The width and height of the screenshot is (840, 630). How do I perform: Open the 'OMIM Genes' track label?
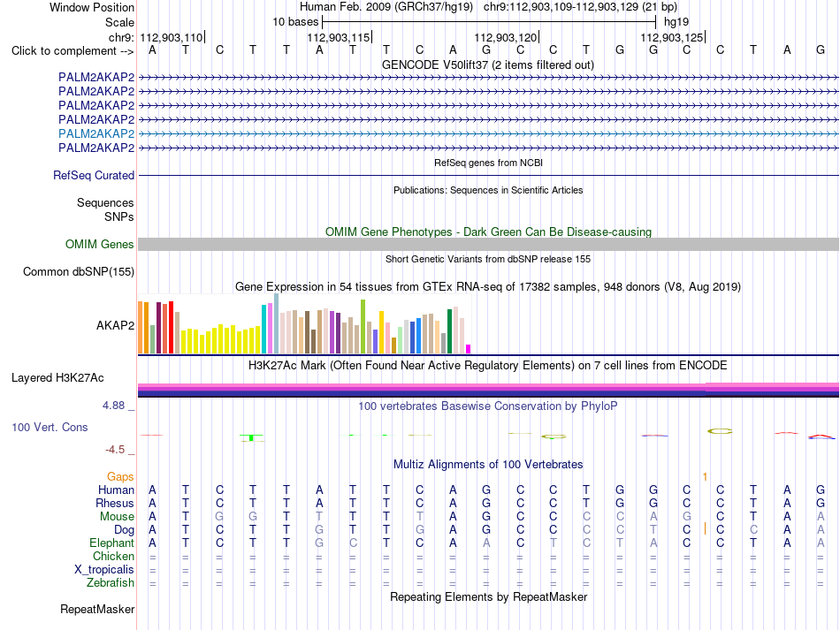tap(100, 245)
